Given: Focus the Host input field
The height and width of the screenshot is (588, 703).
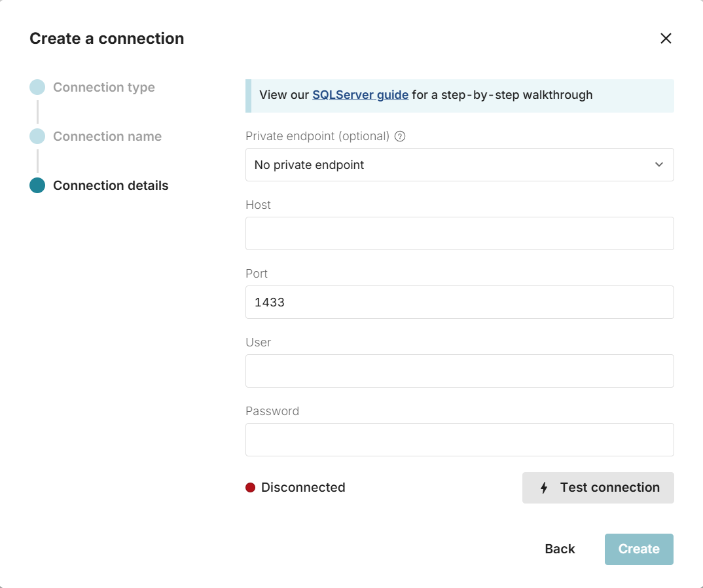Looking at the screenshot, I should tap(460, 234).
